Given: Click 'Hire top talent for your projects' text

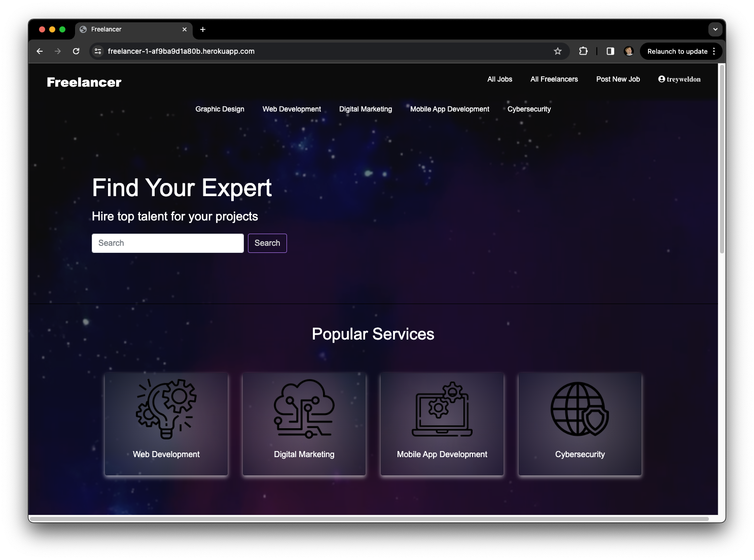Looking at the screenshot, I should (175, 216).
